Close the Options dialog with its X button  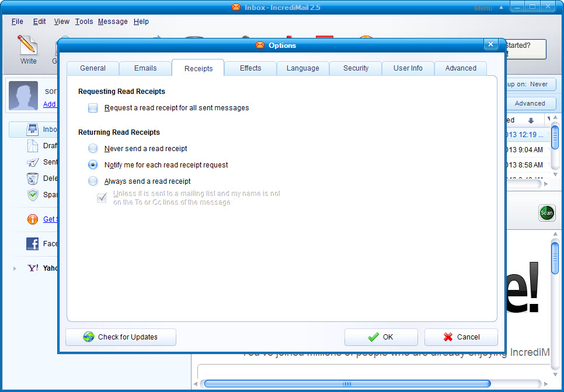pyautogui.click(x=490, y=44)
